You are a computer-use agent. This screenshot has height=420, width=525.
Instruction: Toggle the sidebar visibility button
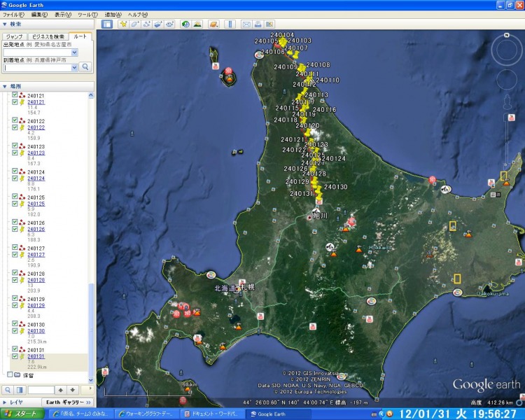[x=107, y=24]
